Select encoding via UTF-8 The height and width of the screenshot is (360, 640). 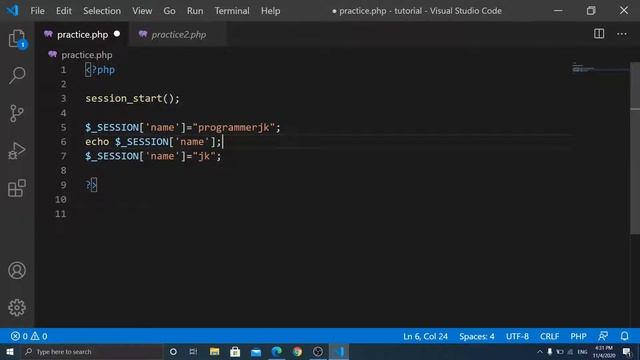(x=517, y=336)
